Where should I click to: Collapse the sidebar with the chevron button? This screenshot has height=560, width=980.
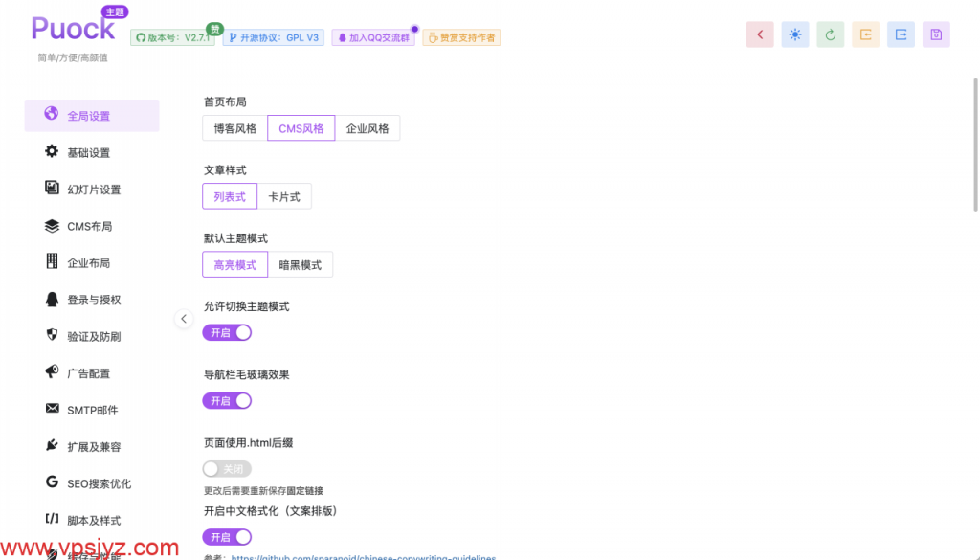(x=184, y=319)
